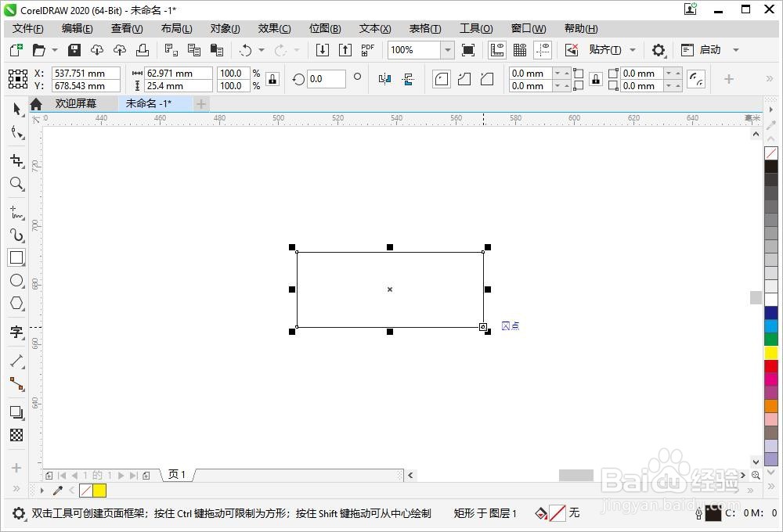783x532 pixels.
Task: Click the Save floppy disk icon
Action: [74, 50]
